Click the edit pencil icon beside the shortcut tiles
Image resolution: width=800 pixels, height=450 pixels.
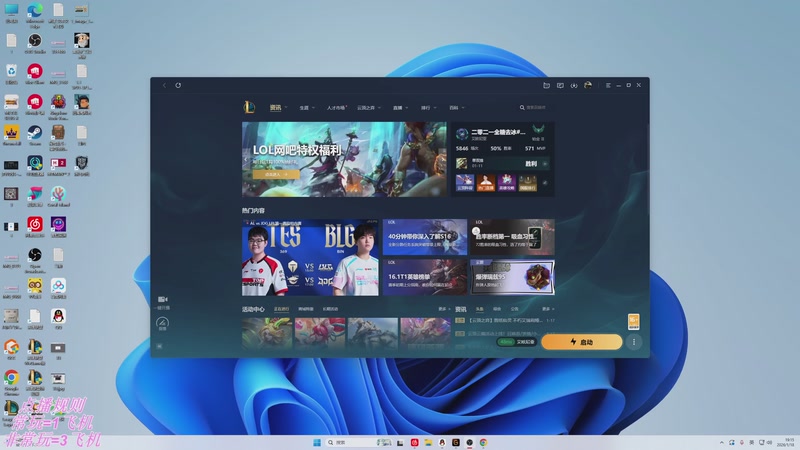pyautogui.click(x=545, y=183)
